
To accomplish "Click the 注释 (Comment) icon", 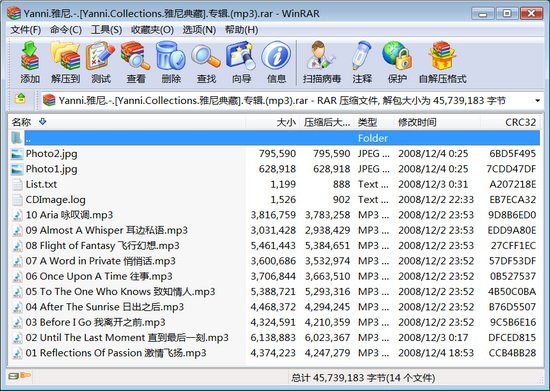I will (x=362, y=55).
